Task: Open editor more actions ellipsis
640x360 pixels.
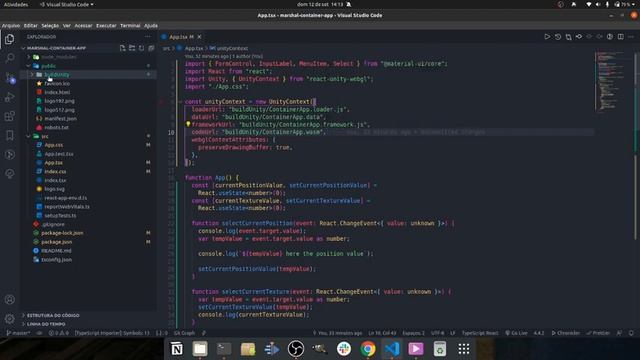Action: point(631,37)
